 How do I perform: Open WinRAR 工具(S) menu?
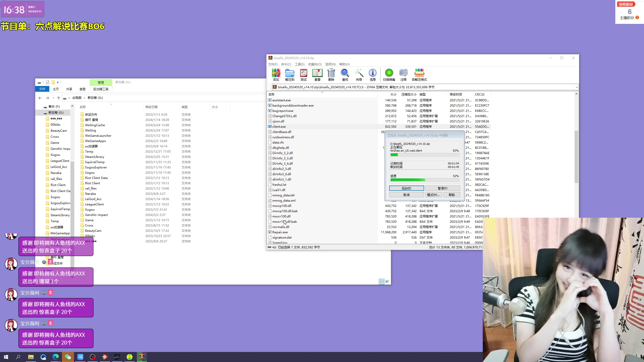click(x=299, y=64)
